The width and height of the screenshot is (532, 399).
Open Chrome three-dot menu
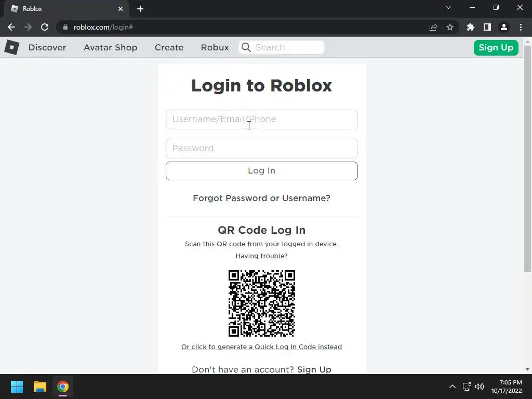click(x=521, y=27)
